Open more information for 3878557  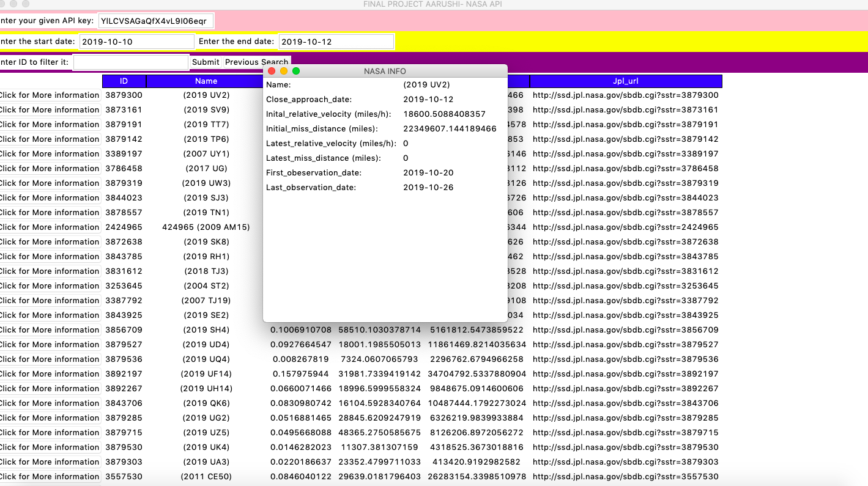pyautogui.click(x=49, y=213)
